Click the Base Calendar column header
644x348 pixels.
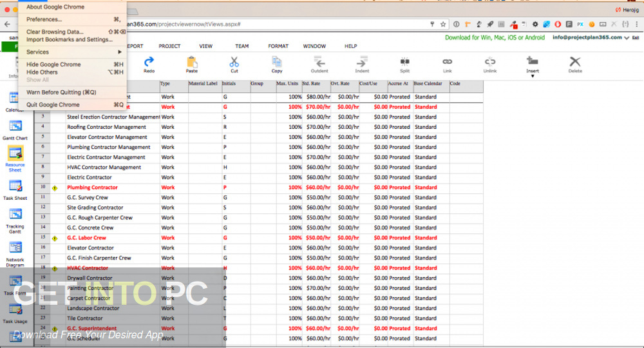[431, 86]
